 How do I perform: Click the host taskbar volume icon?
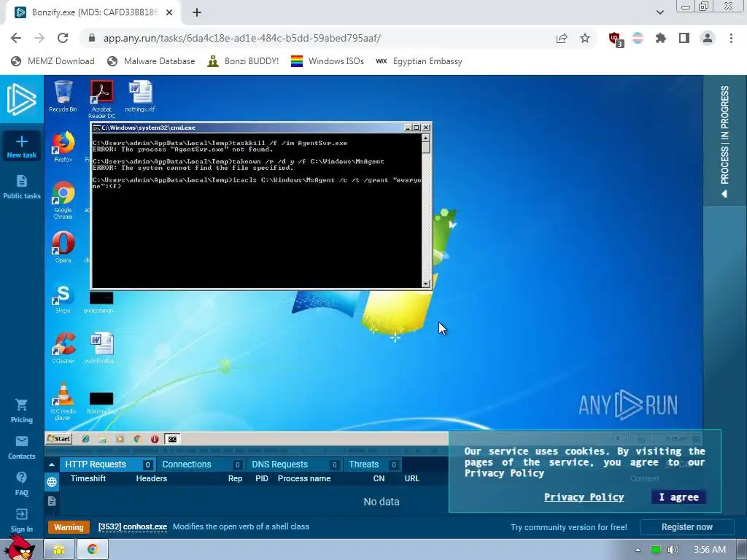click(673, 550)
